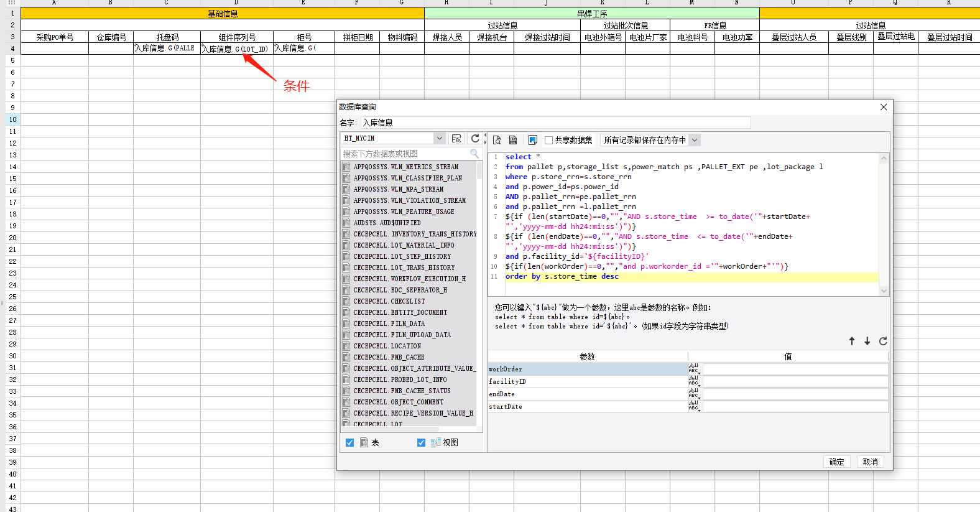Select the 基础信息 merged header cell
The width and height of the screenshot is (980, 512).
pos(223,13)
